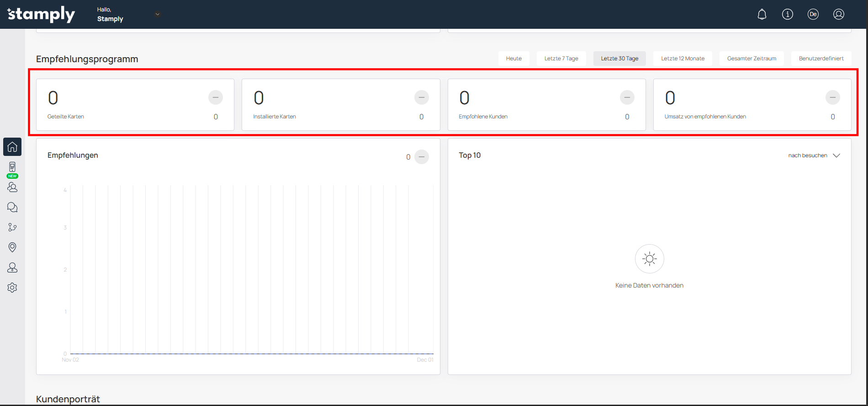Open the 'nach besuchen' sort dropdown
The width and height of the screenshot is (868, 406).
814,155
